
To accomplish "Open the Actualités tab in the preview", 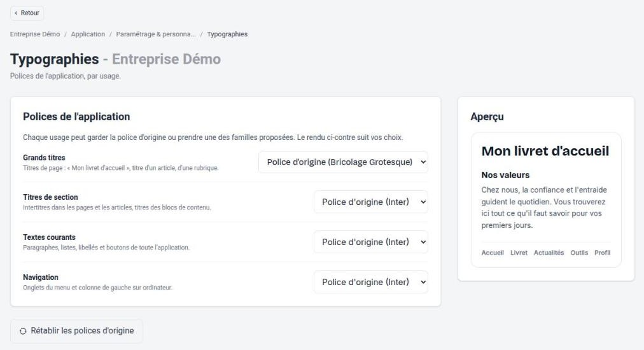I will point(549,253).
